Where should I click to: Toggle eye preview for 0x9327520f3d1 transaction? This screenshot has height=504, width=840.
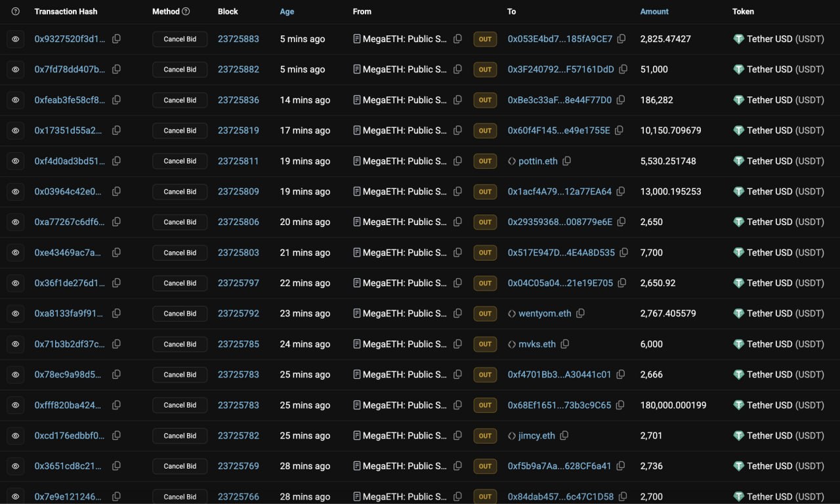click(16, 39)
